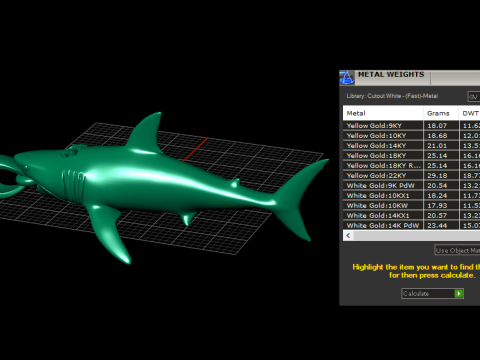Click the 18.68 grams value

click(x=437, y=136)
